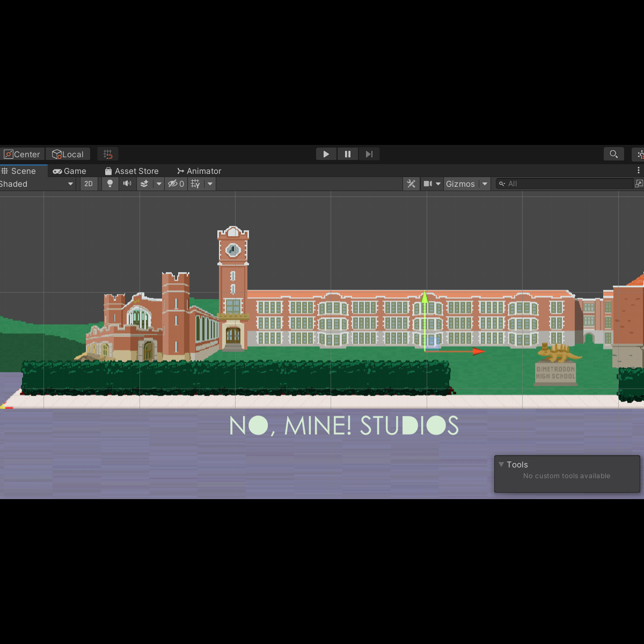Click the Pause button in the toolbar
Viewport: 644px width, 644px height.
point(348,154)
